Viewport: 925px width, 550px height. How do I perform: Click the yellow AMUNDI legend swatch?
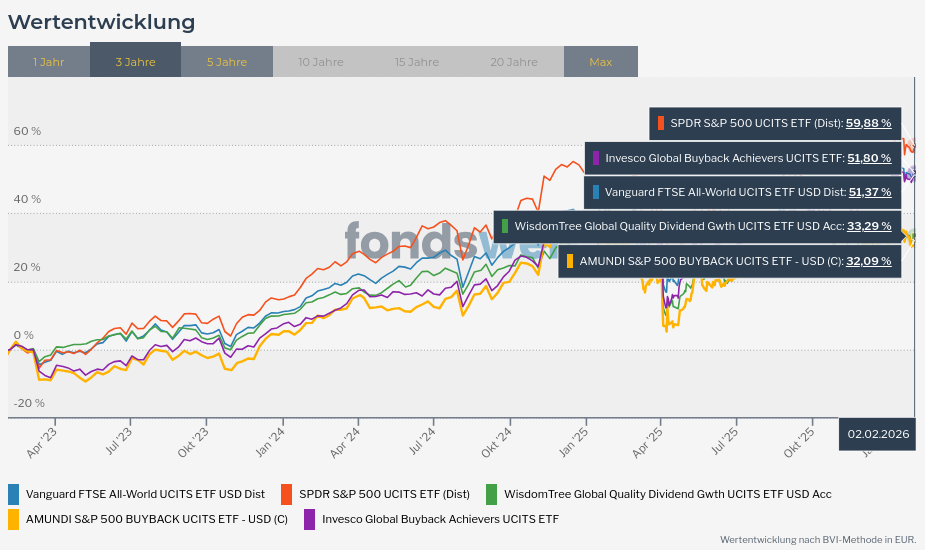[14, 519]
